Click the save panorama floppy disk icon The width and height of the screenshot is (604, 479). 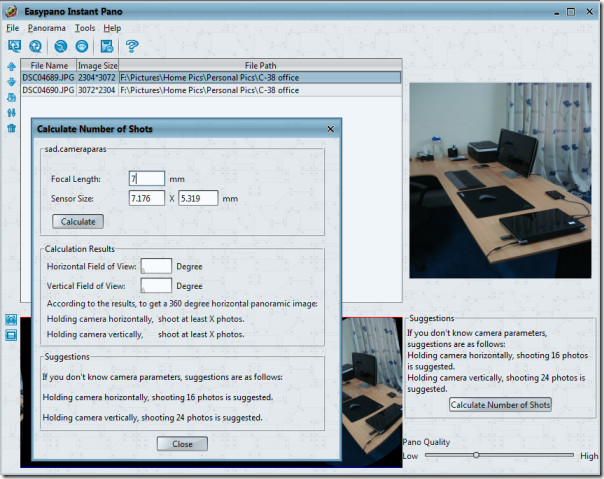click(x=107, y=46)
